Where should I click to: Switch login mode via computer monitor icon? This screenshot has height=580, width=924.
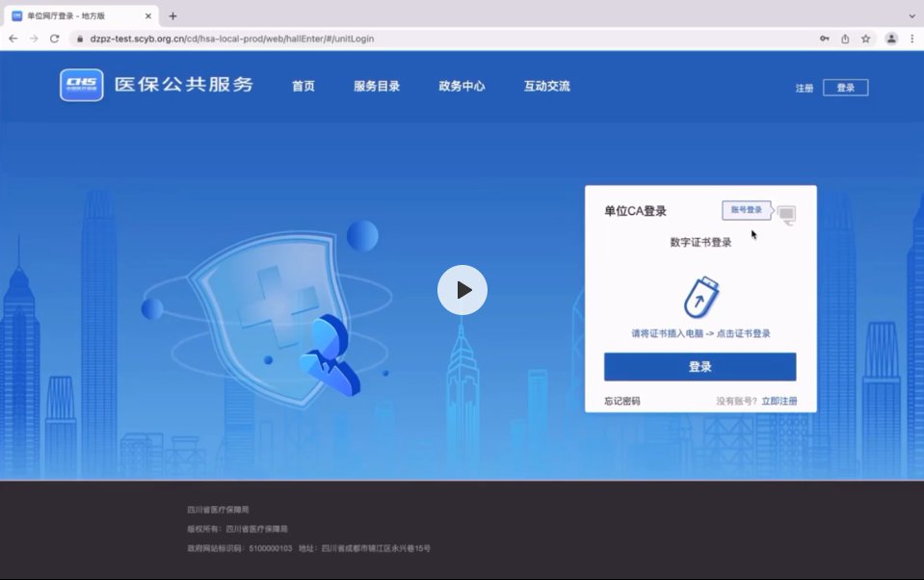(786, 215)
